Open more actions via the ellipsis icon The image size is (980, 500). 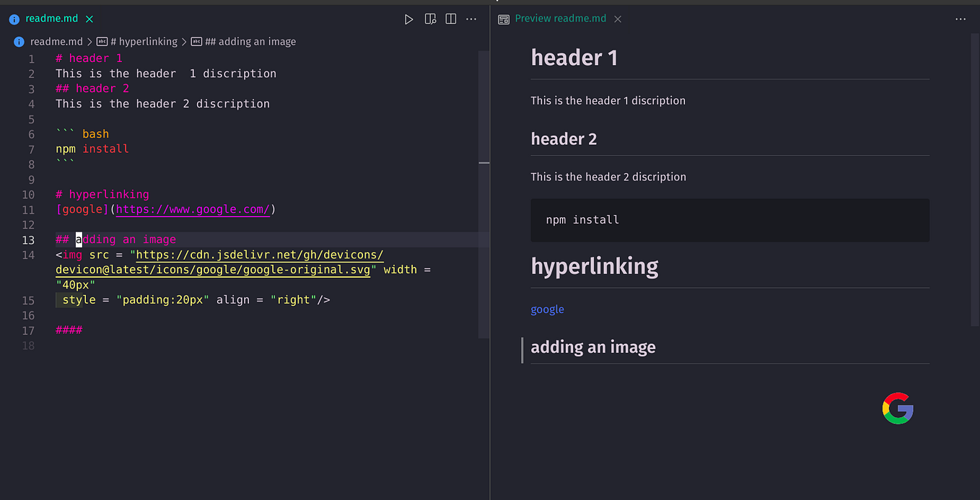pos(471,19)
